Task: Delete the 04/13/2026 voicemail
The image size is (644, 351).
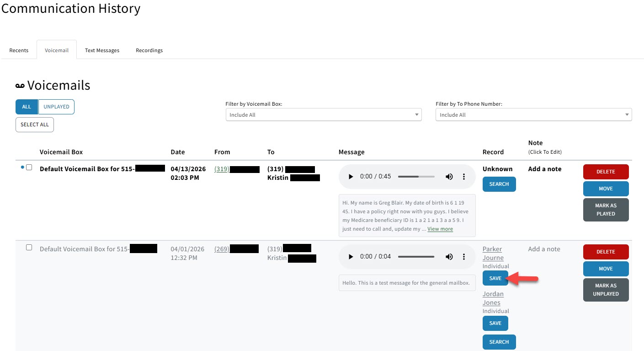Action: click(x=606, y=172)
